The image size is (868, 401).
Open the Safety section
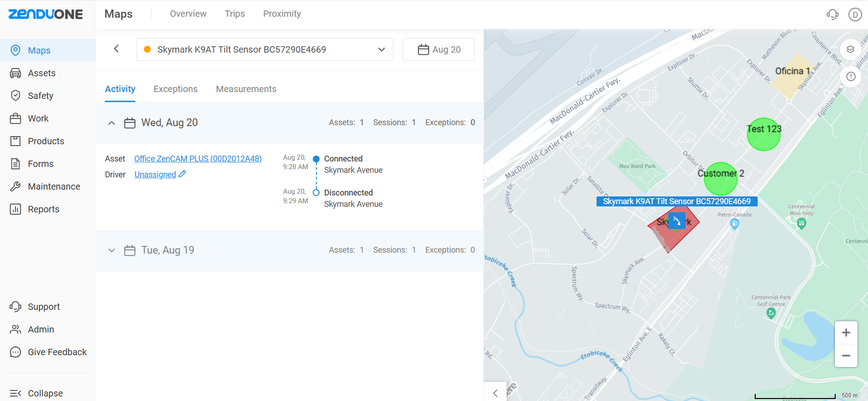click(x=48, y=96)
